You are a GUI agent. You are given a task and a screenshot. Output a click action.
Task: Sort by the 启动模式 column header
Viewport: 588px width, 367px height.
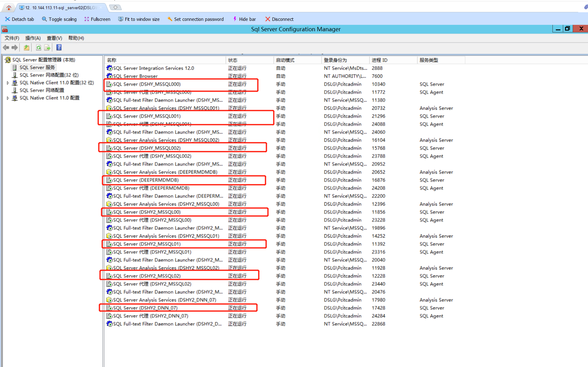pyautogui.click(x=298, y=60)
